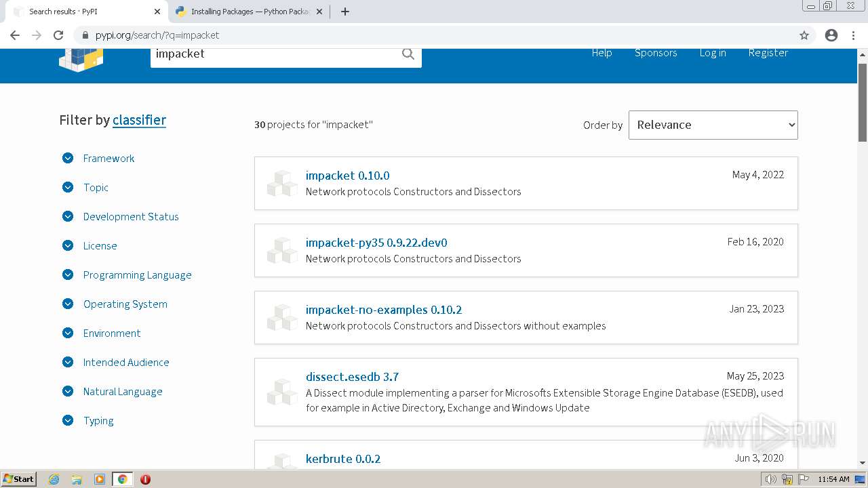Image resolution: width=868 pixels, height=488 pixels.
Task: Open the Sponsors page
Action: (656, 53)
